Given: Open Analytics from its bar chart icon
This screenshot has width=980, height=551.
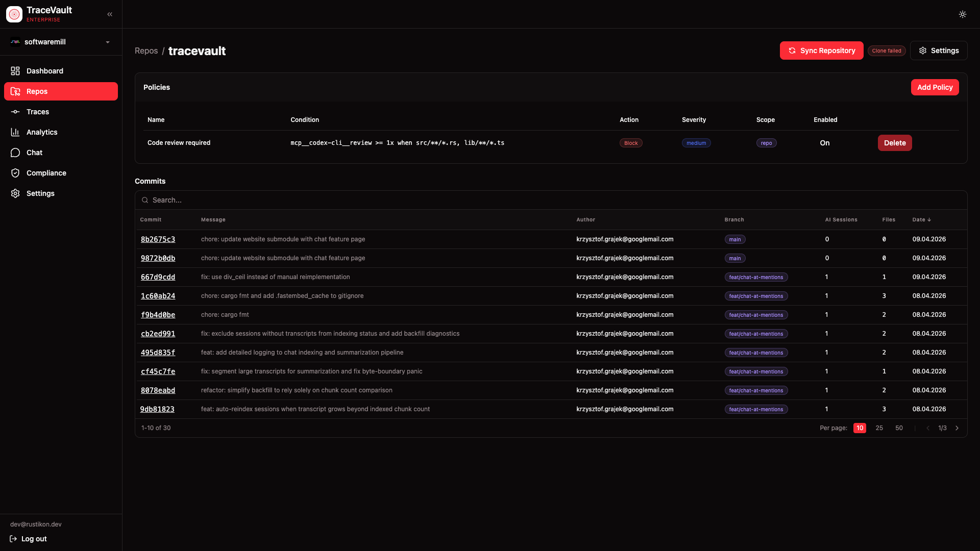Looking at the screenshot, I should click(x=15, y=132).
